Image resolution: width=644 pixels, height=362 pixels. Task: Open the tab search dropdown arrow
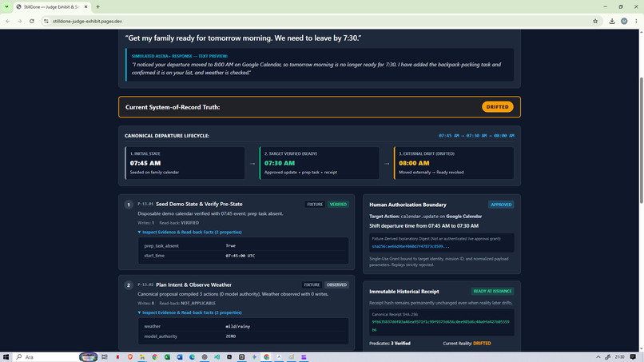(6, 6)
